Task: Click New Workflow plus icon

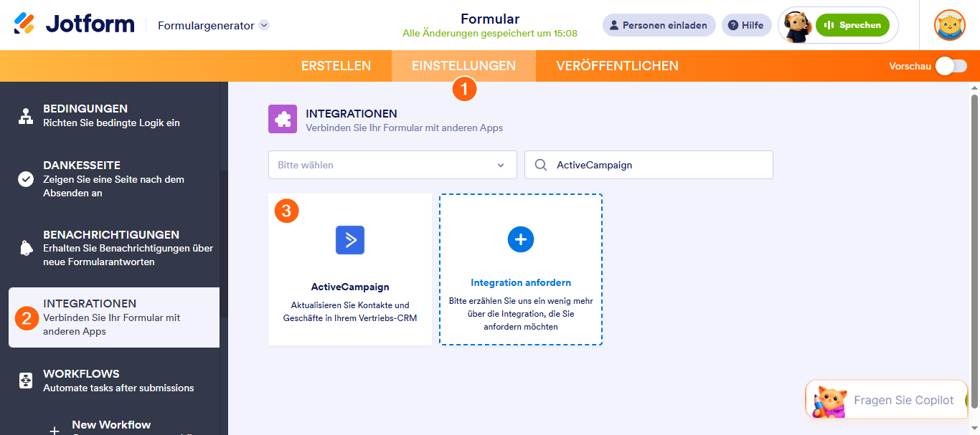Action: click(54, 431)
